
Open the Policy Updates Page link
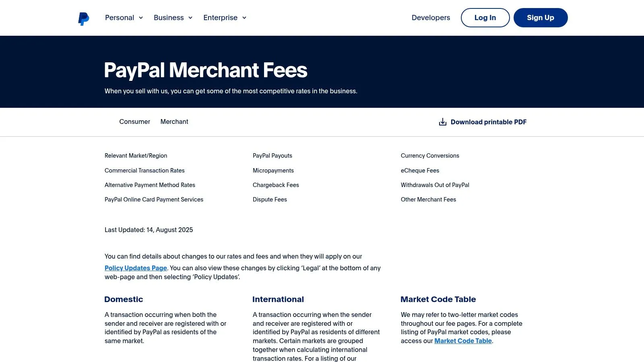click(136, 268)
